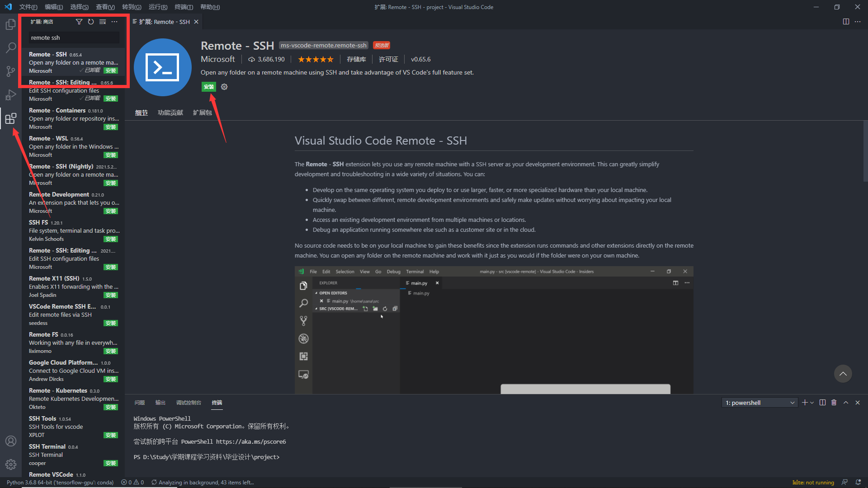Image resolution: width=868 pixels, height=488 pixels.
Task: Open the terminal selector powershell dropdown
Action: pos(760,403)
